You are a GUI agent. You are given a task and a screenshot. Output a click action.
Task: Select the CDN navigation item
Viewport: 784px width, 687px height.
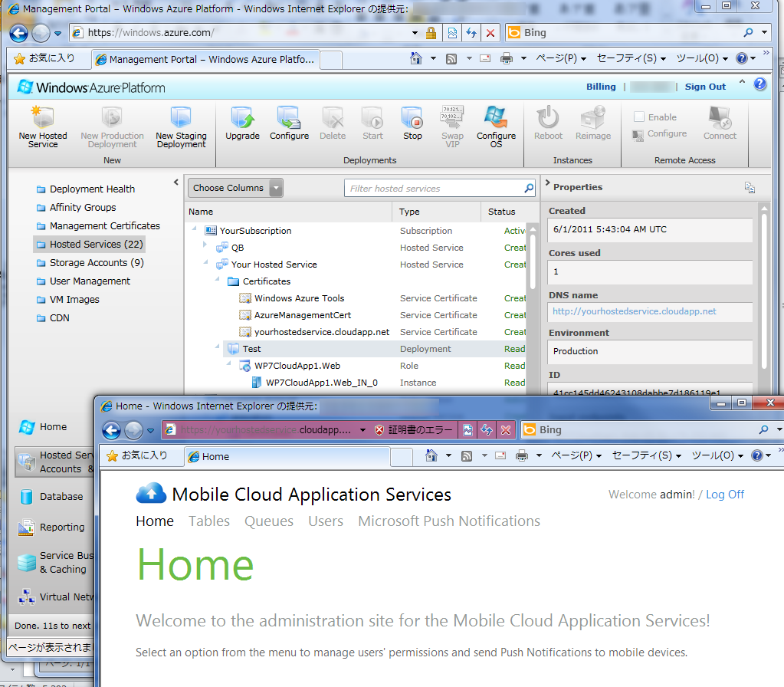click(x=53, y=317)
